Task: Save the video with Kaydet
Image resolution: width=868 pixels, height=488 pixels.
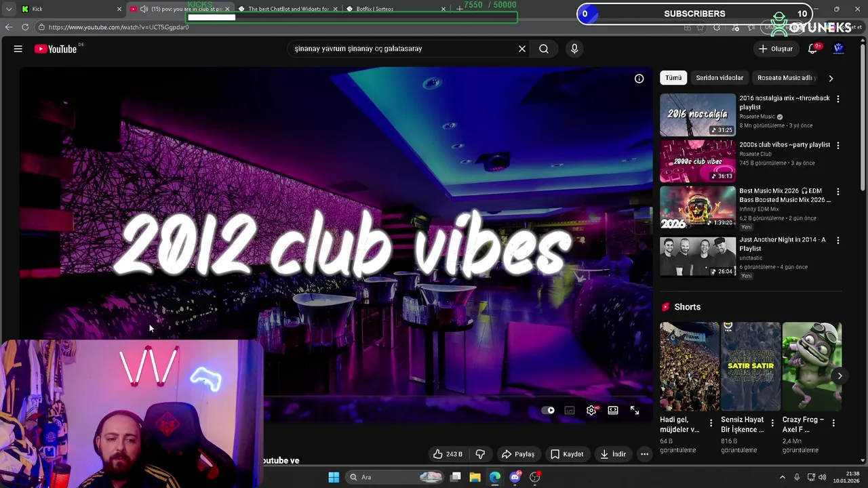Action: [x=567, y=454]
